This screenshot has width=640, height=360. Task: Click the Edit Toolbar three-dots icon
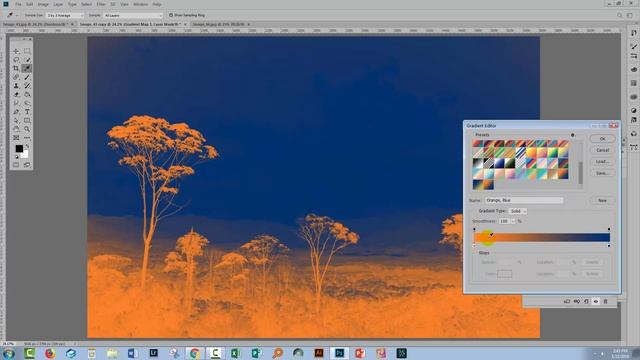tap(27, 138)
